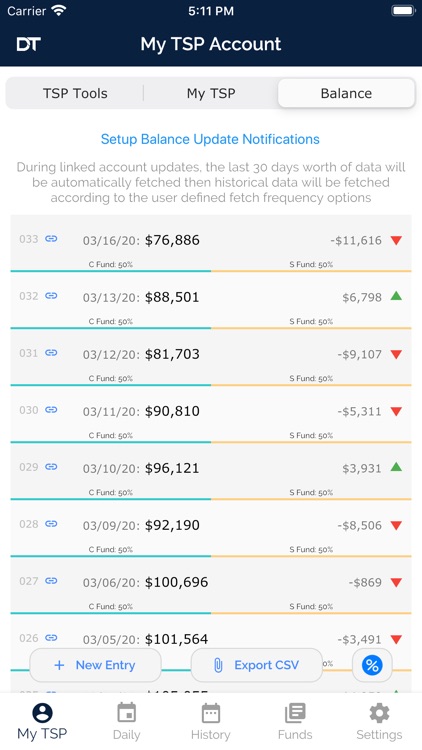
Task: Select the Balance segment
Action: click(x=346, y=93)
